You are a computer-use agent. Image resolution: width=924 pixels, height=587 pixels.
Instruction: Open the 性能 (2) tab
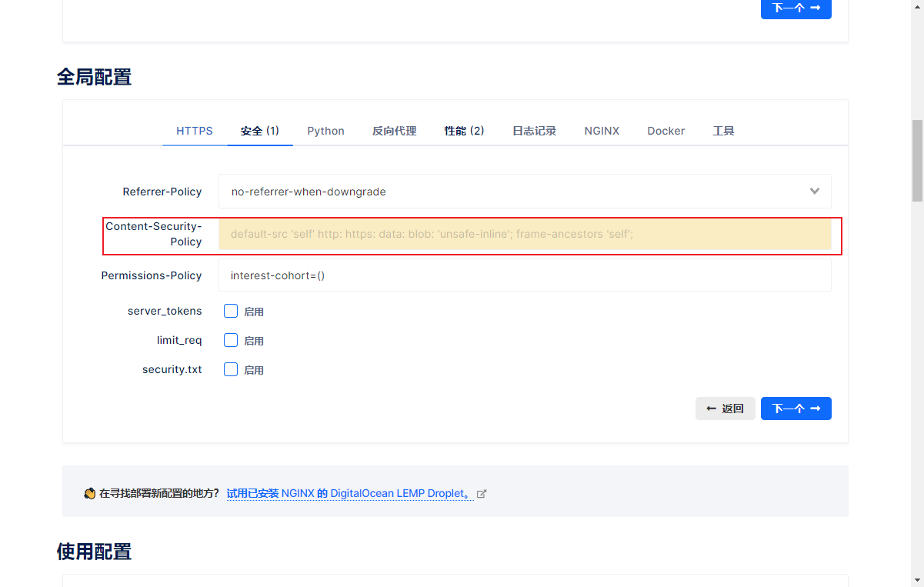(x=464, y=131)
